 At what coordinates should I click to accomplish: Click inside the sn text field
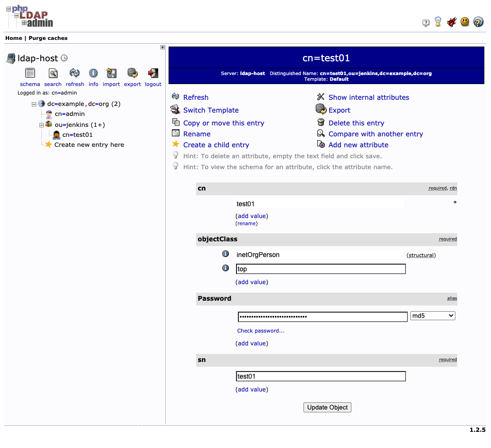(x=321, y=376)
